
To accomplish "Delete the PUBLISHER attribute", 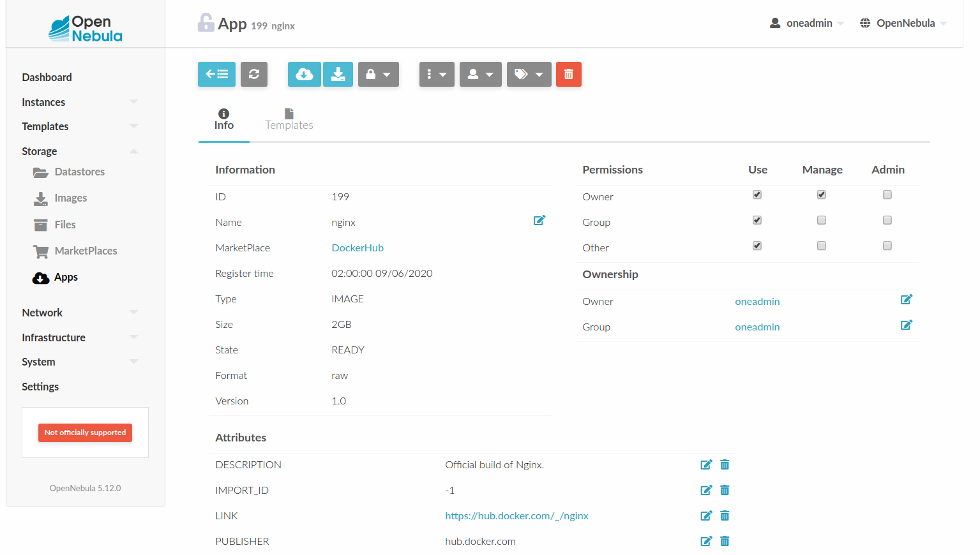I will [x=725, y=541].
